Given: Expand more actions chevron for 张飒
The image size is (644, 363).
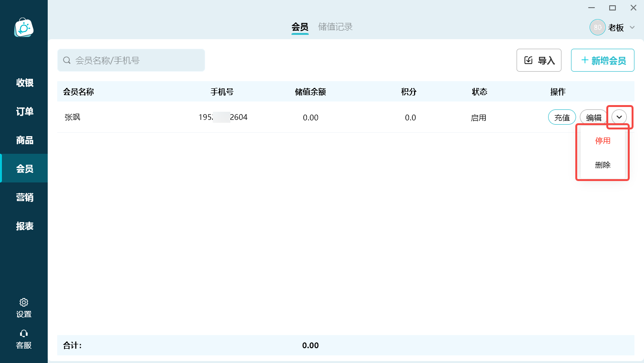Looking at the screenshot, I should point(619,117).
